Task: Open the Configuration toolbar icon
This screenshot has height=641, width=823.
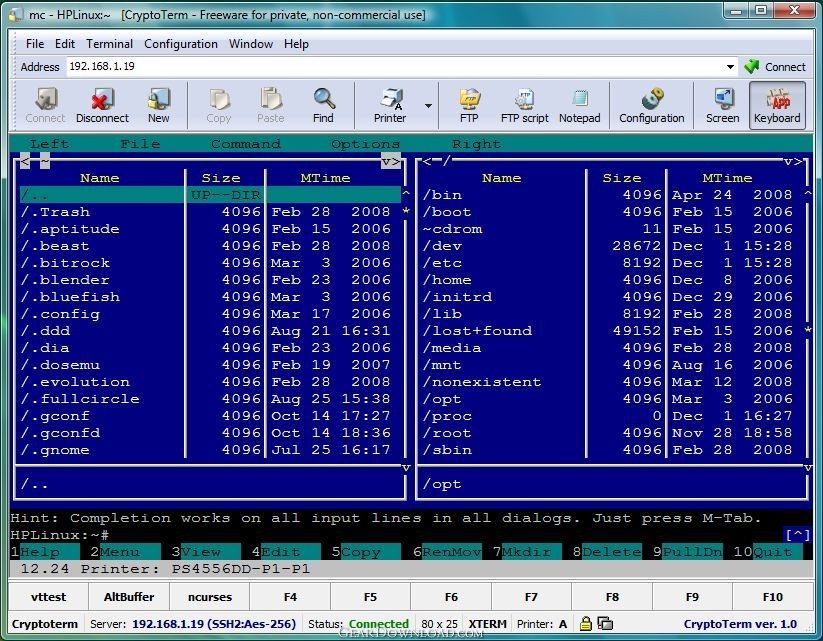Action: (651, 105)
